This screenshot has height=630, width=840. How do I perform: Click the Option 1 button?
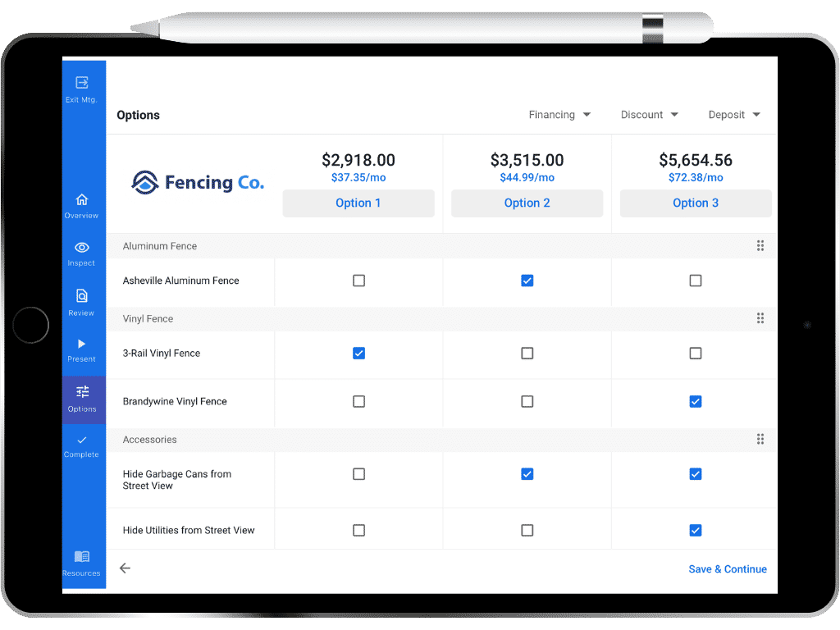tap(358, 203)
